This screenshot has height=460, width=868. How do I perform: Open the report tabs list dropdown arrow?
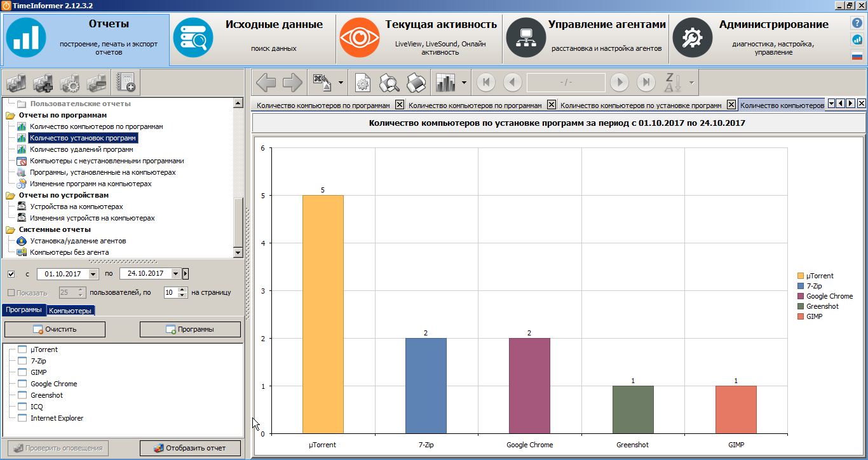pyautogui.click(x=831, y=104)
